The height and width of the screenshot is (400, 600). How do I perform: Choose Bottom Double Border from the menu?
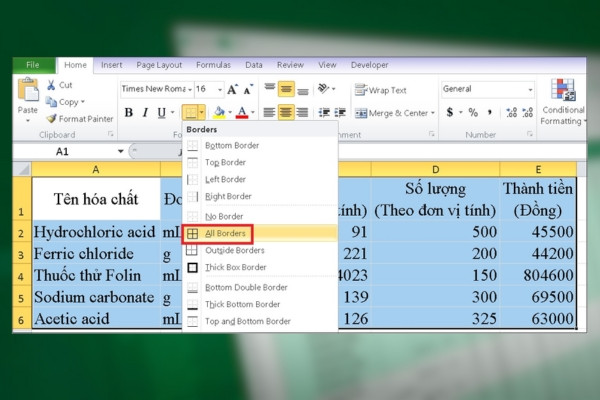(x=260, y=287)
